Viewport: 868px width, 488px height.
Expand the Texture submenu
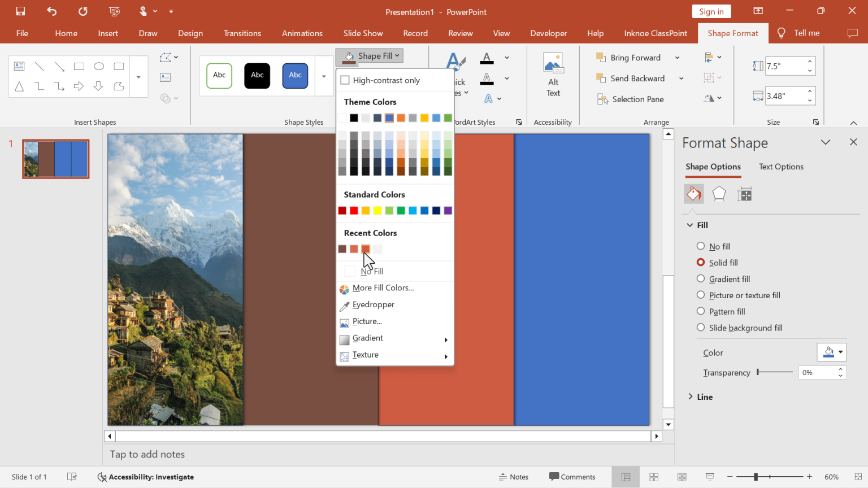[x=367, y=355]
